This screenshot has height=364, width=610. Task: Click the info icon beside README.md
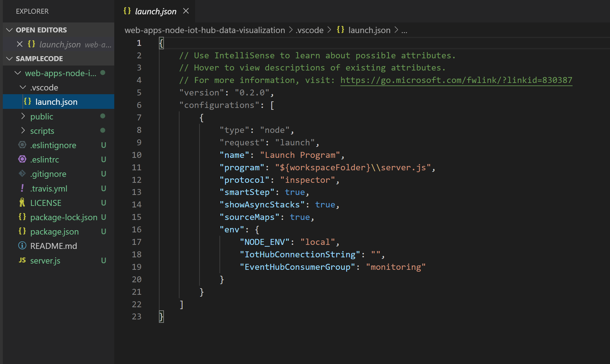point(22,246)
